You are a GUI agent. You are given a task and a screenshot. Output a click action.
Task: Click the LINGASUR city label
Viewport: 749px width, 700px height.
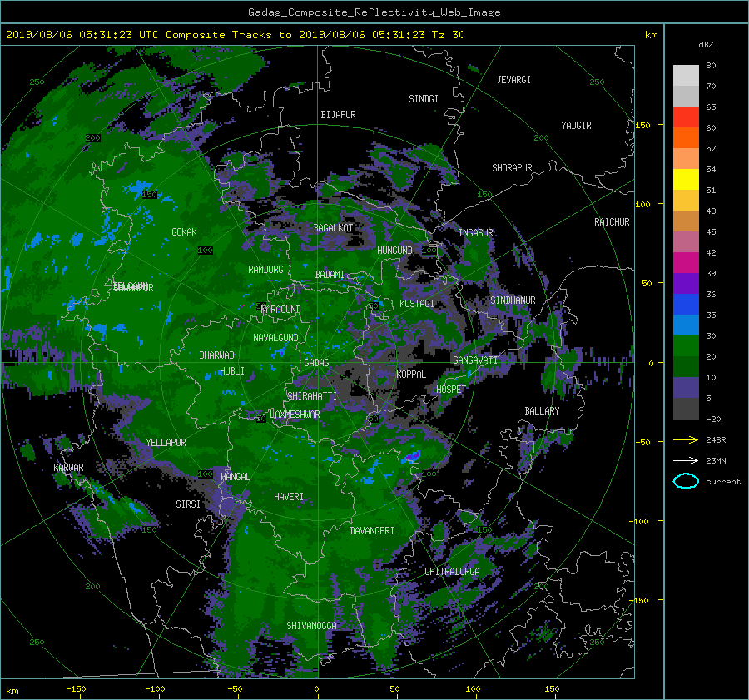click(x=473, y=233)
